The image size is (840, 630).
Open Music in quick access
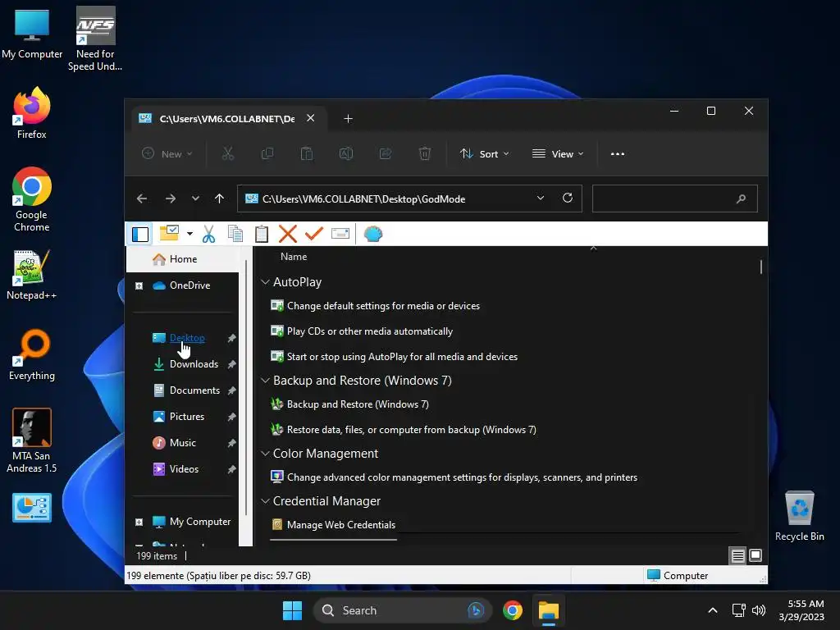pos(183,443)
